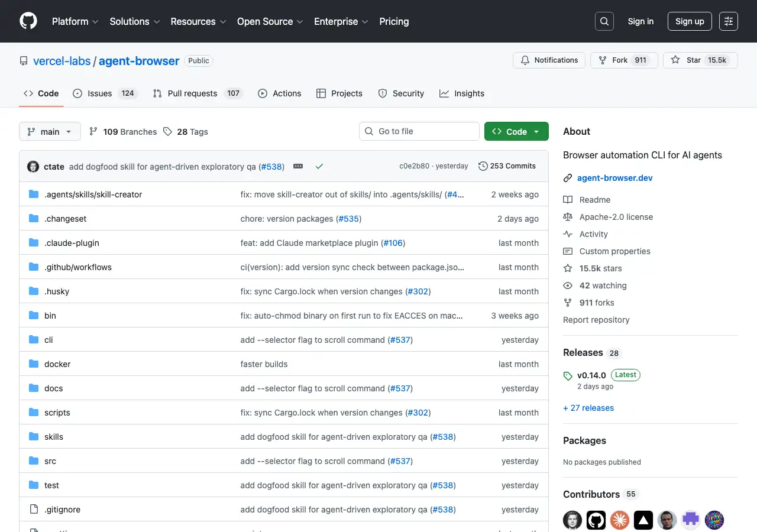Click the Sign up button
The width and height of the screenshot is (757, 532).
690,21
